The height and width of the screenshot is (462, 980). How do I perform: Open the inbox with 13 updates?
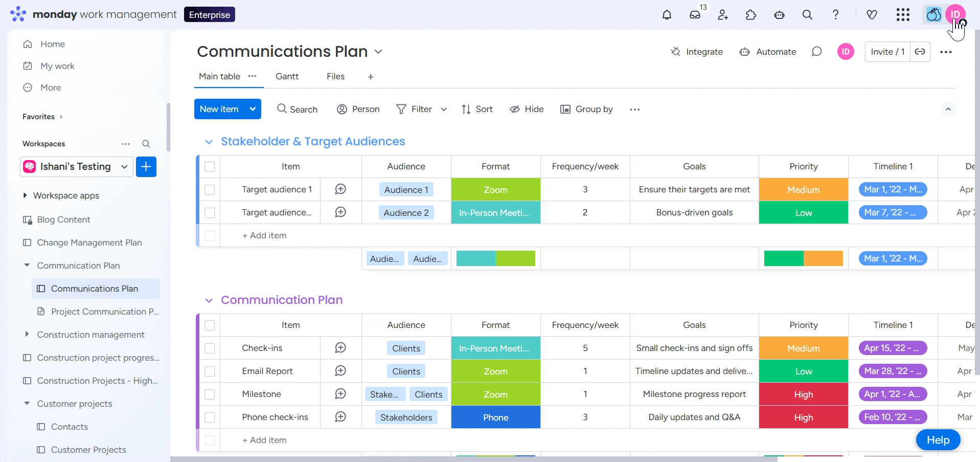click(695, 15)
